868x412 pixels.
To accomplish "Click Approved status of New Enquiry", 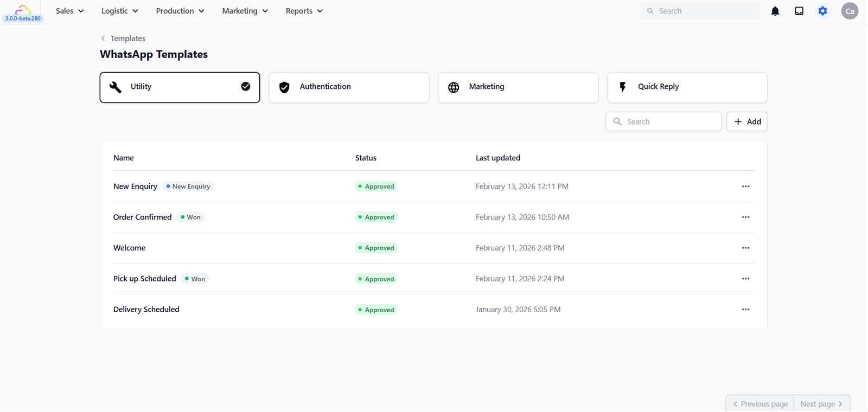I will (376, 186).
